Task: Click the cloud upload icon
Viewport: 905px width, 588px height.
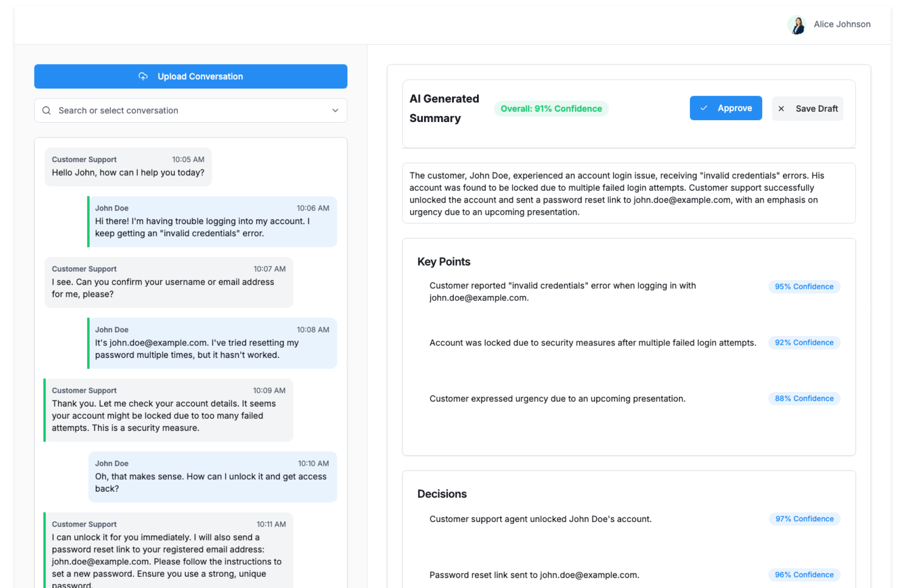Action: 143,76
